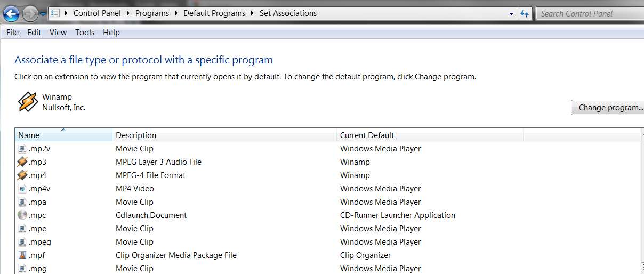Select the .mp3 extension row
The image size is (644, 274).
[x=328, y=162]
